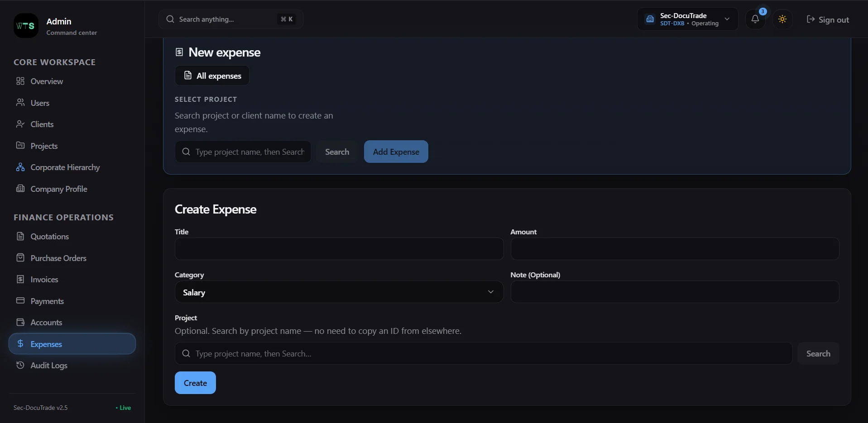Focus the Title input field
Screen dimensions: 868x423
point(339,249)
